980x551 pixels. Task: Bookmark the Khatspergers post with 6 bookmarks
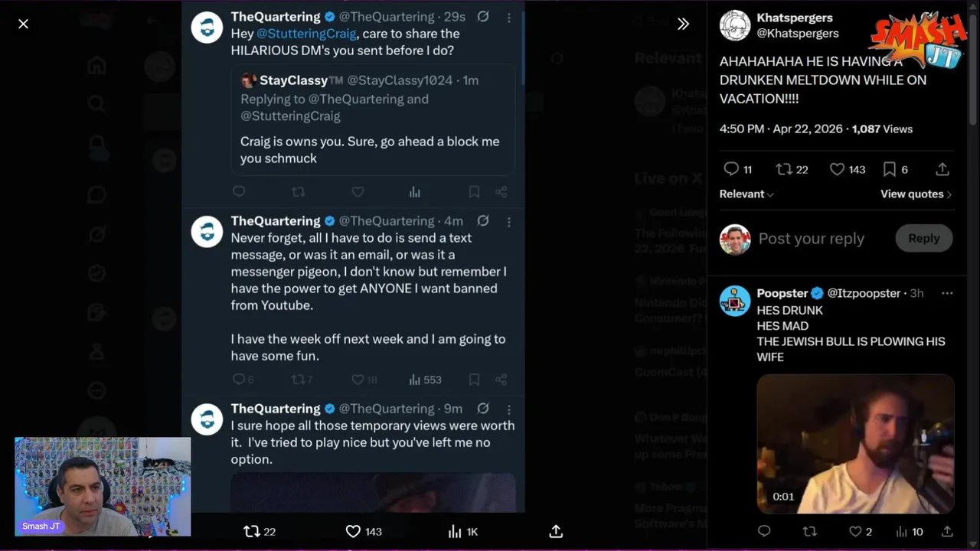(890, 169)
